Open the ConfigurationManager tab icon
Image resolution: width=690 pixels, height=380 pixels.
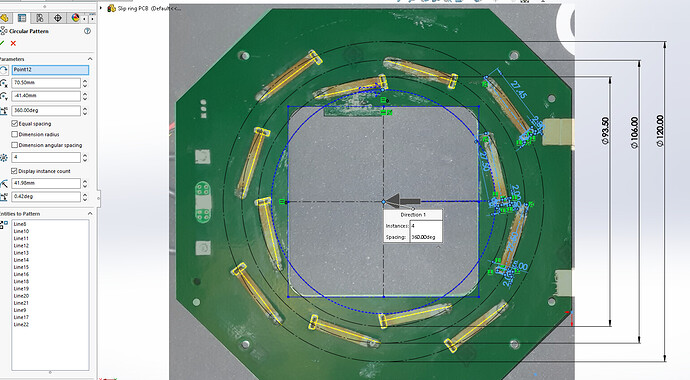(x=40, y=18)
